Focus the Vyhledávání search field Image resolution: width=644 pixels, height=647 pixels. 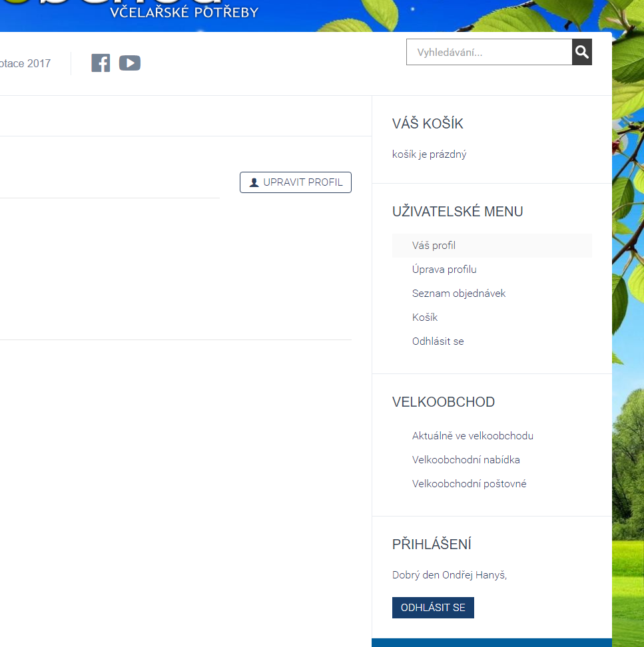[x=489, y=52]
